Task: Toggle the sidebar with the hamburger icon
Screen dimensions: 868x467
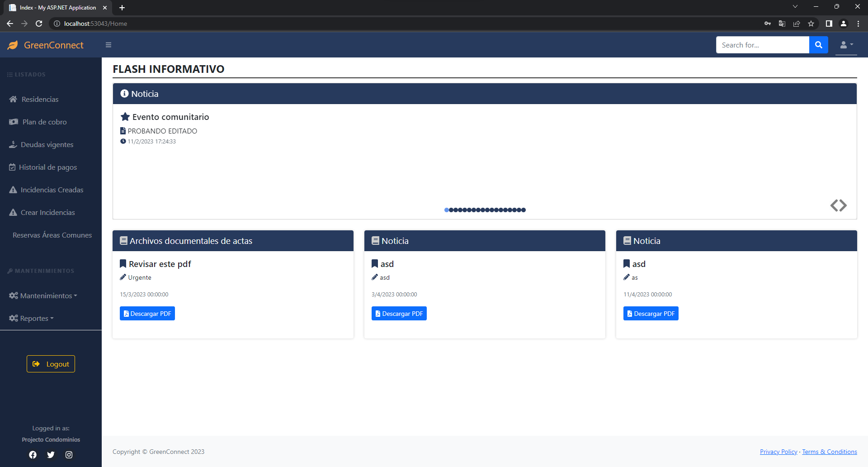Action: point(108,45)
